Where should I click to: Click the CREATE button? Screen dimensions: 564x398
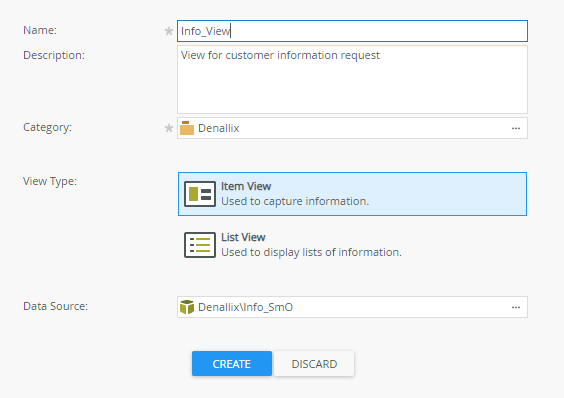tap(232, 364)
